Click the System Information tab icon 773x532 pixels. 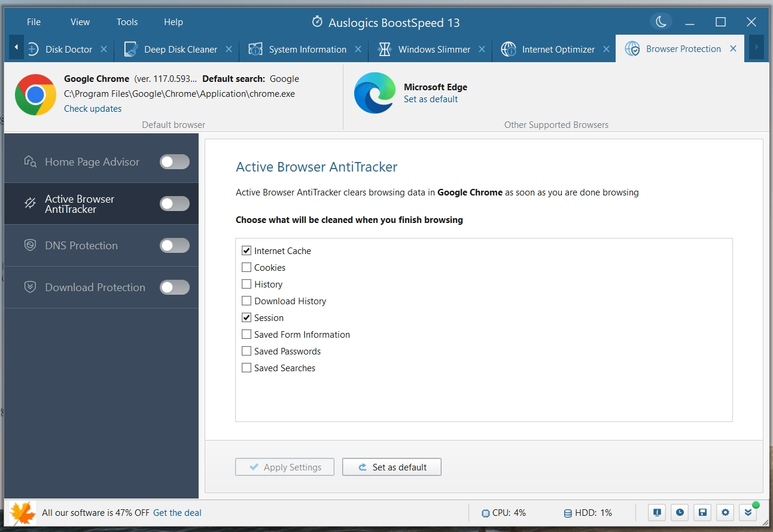[x=255, y=49]
